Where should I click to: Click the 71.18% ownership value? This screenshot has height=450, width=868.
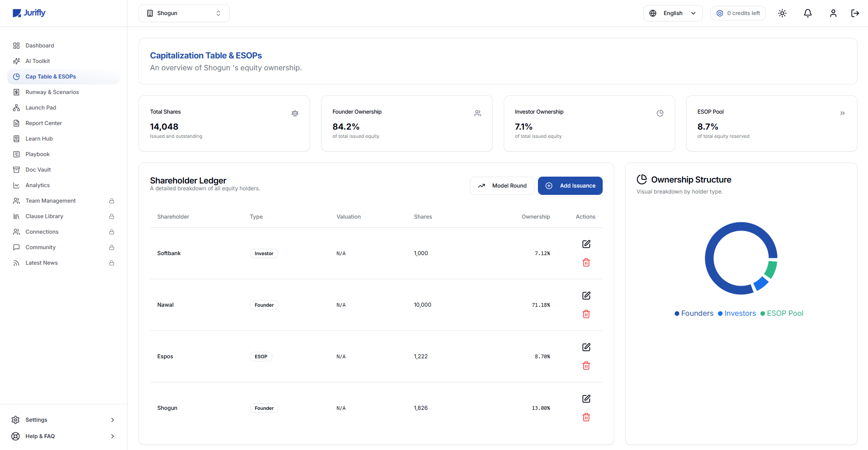click(x=541, y=305)
